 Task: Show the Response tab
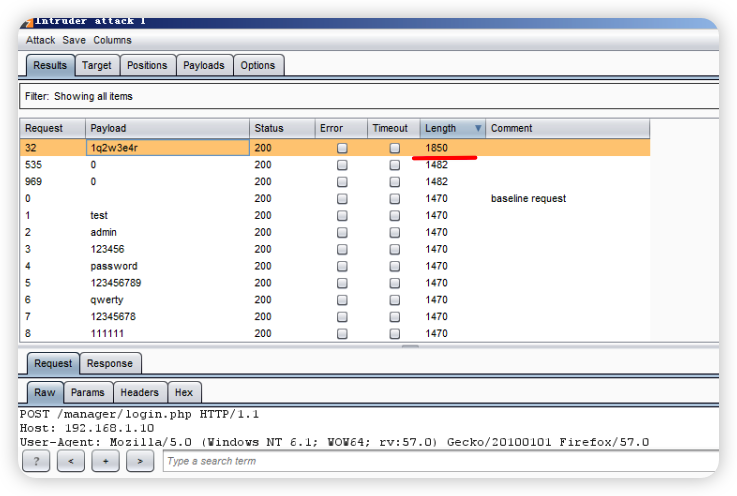(x=110, y=363)
